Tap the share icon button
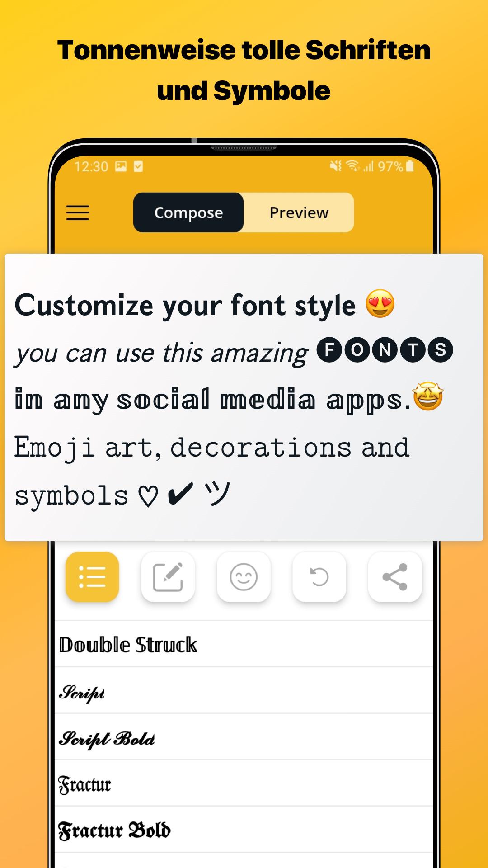 click(x=395, y=577)
